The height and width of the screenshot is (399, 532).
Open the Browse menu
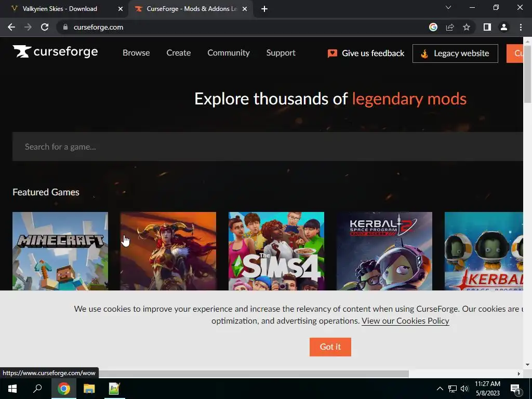point(136,53)
